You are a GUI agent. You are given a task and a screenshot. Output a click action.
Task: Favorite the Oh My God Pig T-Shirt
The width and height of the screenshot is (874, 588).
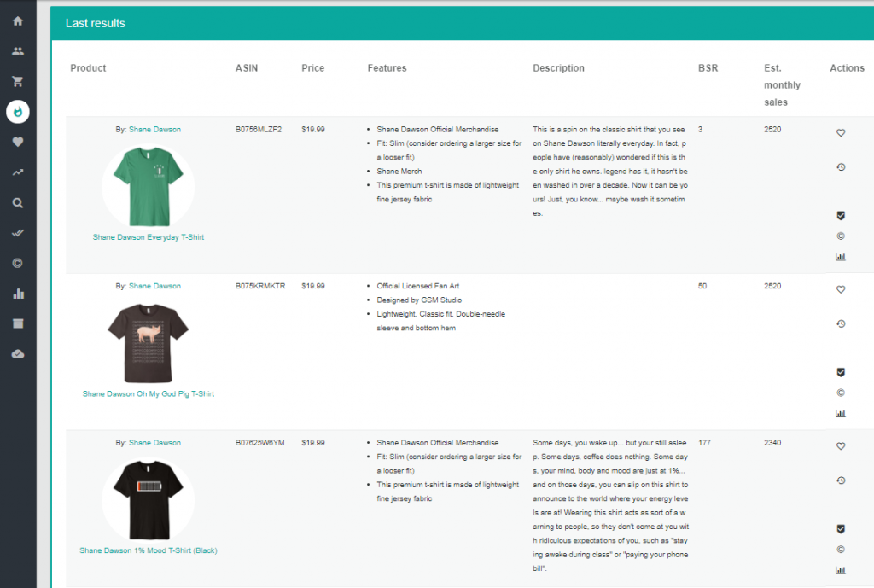(841, 289)
